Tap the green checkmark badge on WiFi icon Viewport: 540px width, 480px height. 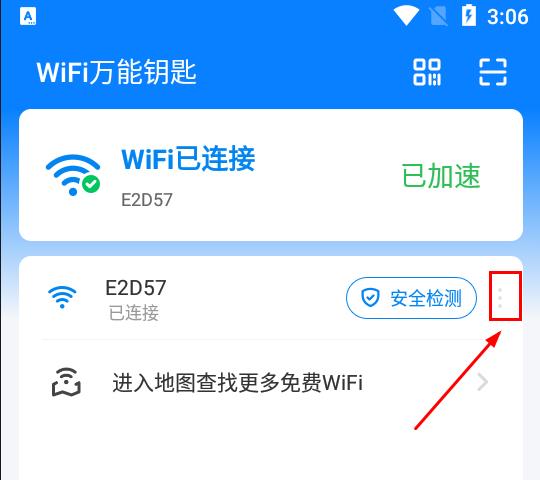pyautogui.click(x=91, y=184)
